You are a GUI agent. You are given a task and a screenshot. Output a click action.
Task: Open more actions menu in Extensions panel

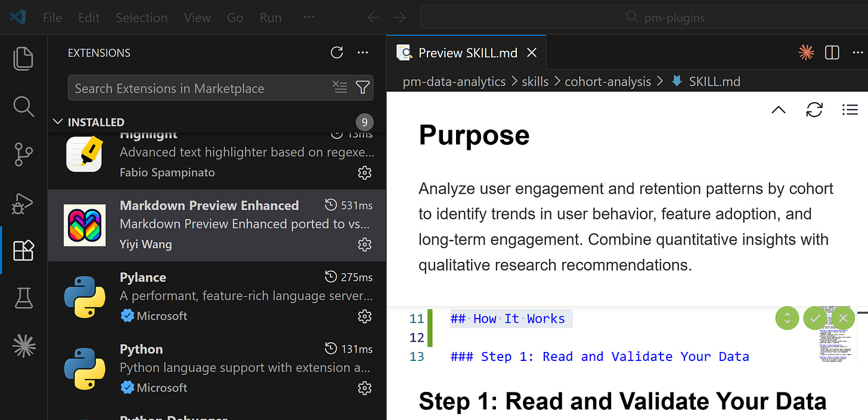click(x=362, y=52)
